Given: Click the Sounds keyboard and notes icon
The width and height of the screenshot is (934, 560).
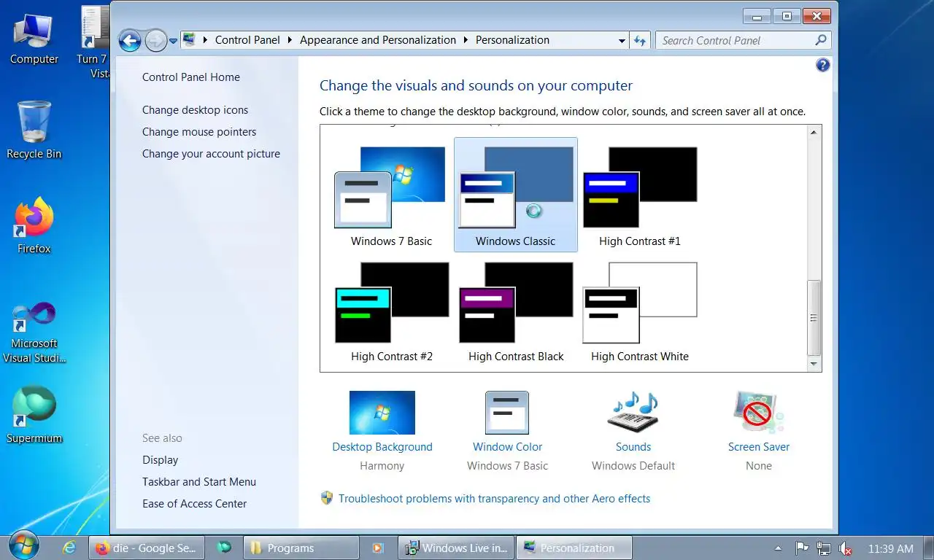Looking at the screenshot, I should point(633,413).
